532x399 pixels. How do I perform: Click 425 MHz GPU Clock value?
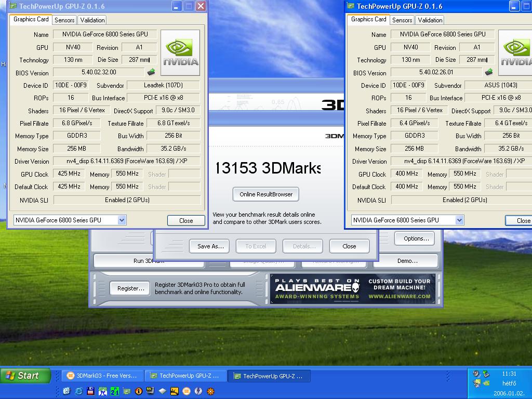tap(69, 174)
